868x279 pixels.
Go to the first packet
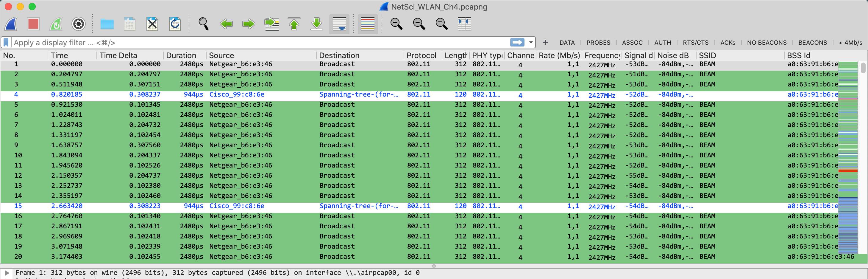point(294,24)
